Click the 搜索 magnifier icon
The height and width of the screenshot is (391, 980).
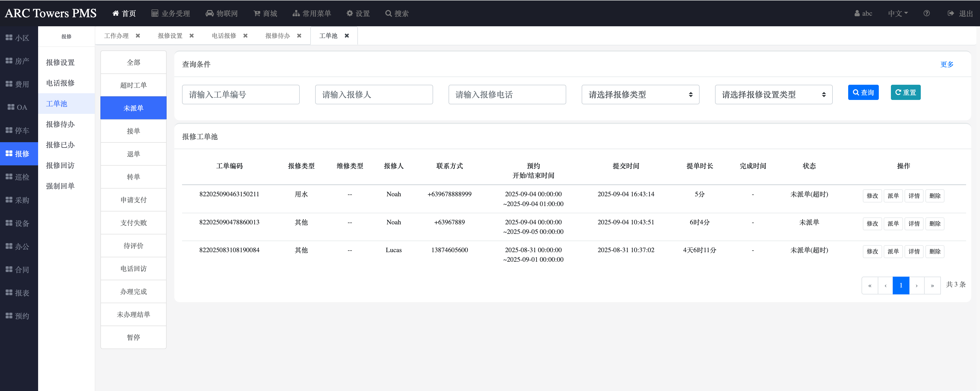point(388,13)
